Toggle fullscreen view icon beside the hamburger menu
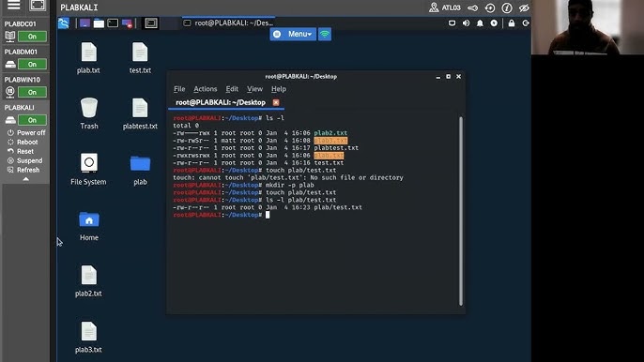644x362 pixels. (38, 5)
